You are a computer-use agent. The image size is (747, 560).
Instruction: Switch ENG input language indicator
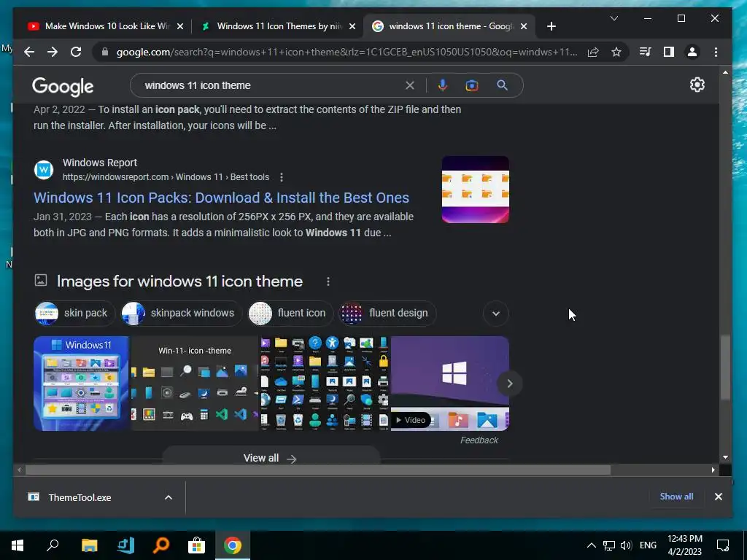click(648, 545)
